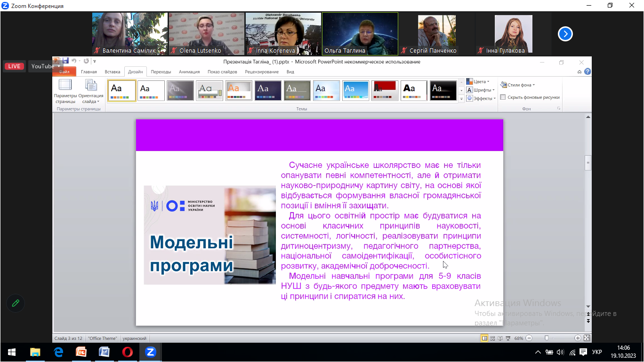Open the Эффекты theme effects dropdown

pyautogui.click(x=481, y=98)
